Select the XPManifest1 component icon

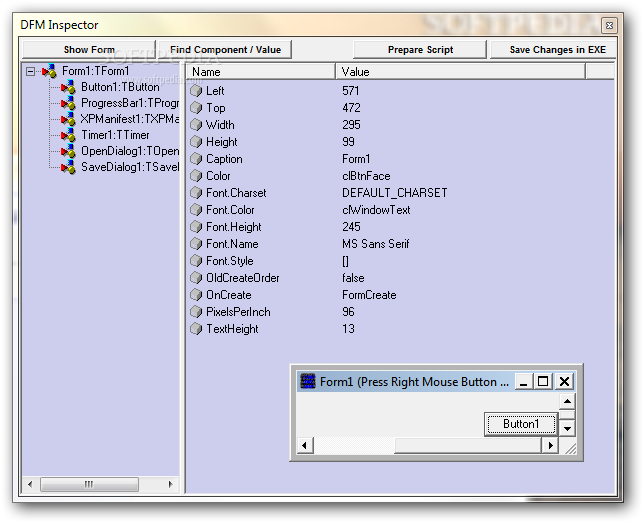[68, 119]
